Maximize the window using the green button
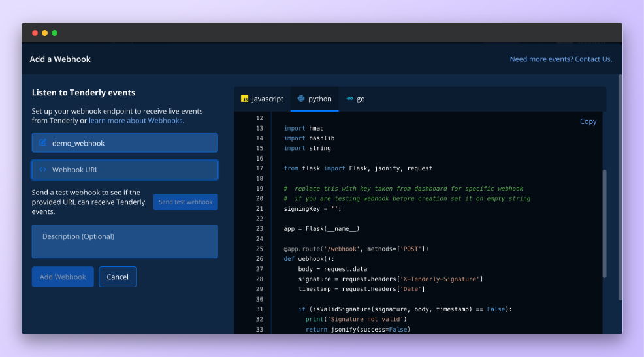 pyautogui.click(x=55, y=33)
